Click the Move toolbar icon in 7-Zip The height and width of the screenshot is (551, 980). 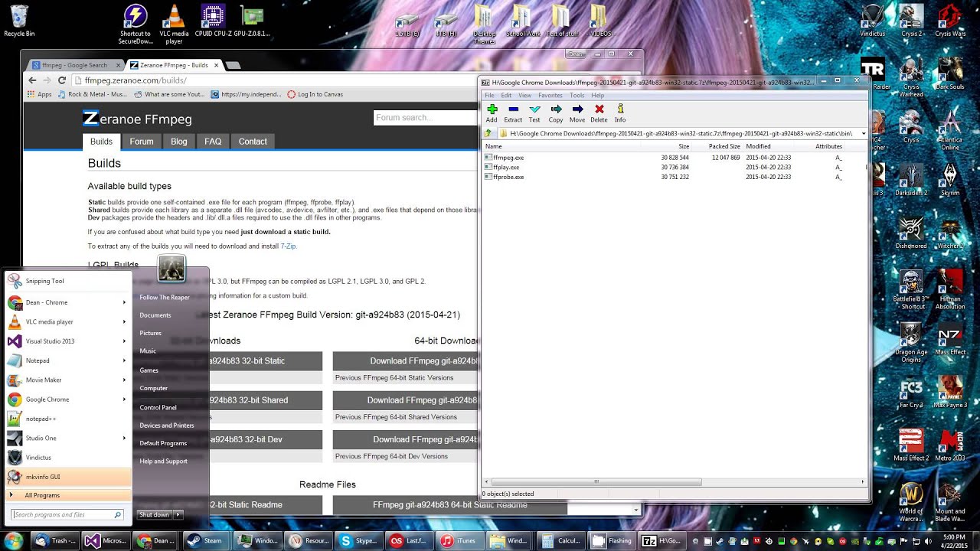click(577, 113)
